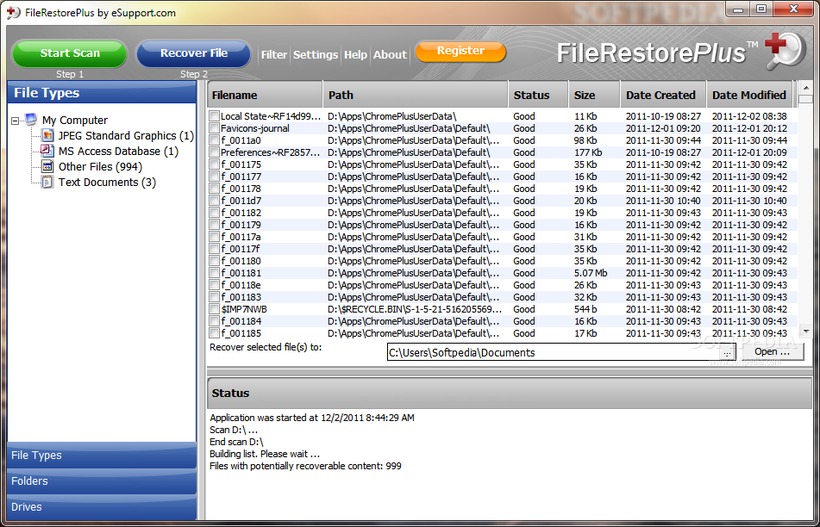Click the My Computer icon
Screen dimensions: 820x527
pos(31,120)
